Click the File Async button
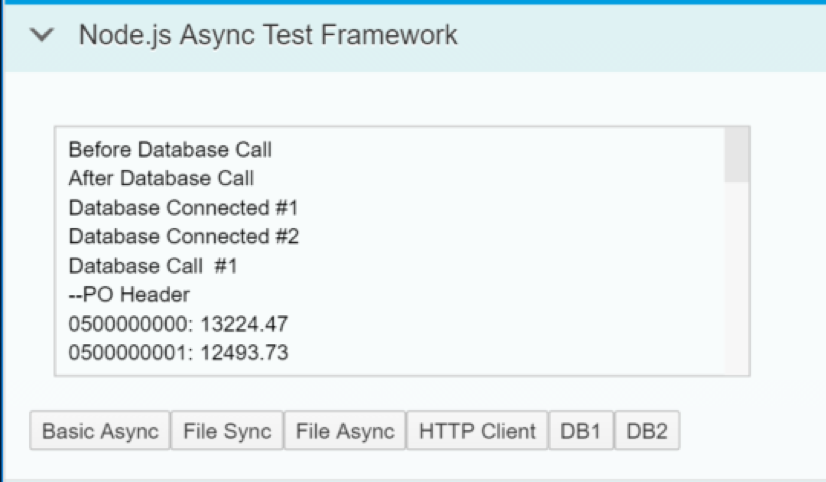This screenshot has height=482, width=826. coord(345,431)
